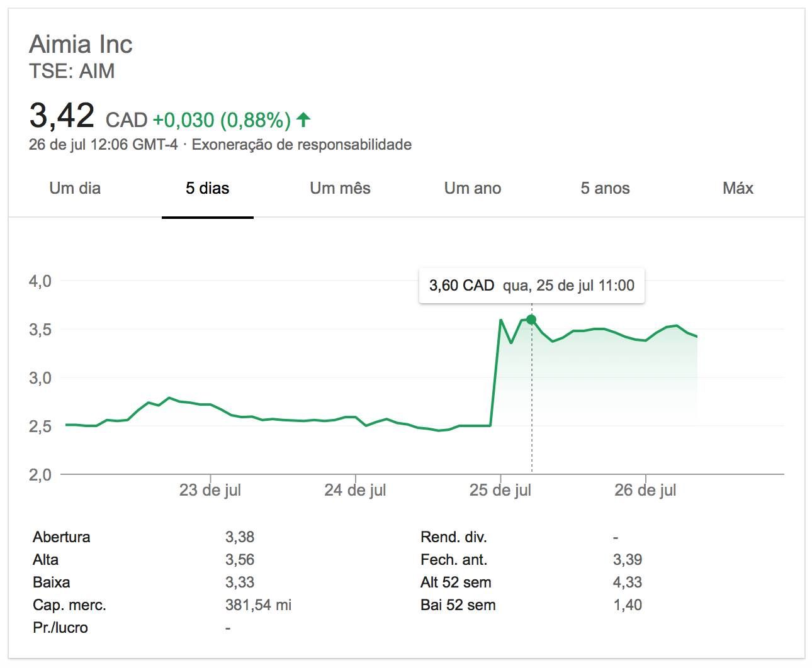Select the 5 dias tab
Screen dimensions: 812x668
[x=207, y=188]
